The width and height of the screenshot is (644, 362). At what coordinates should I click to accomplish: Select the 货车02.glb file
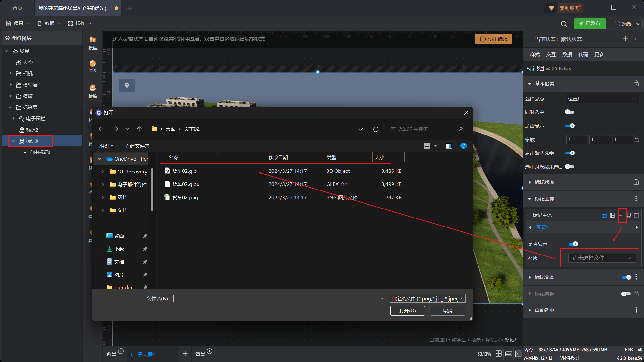(184, 171)
